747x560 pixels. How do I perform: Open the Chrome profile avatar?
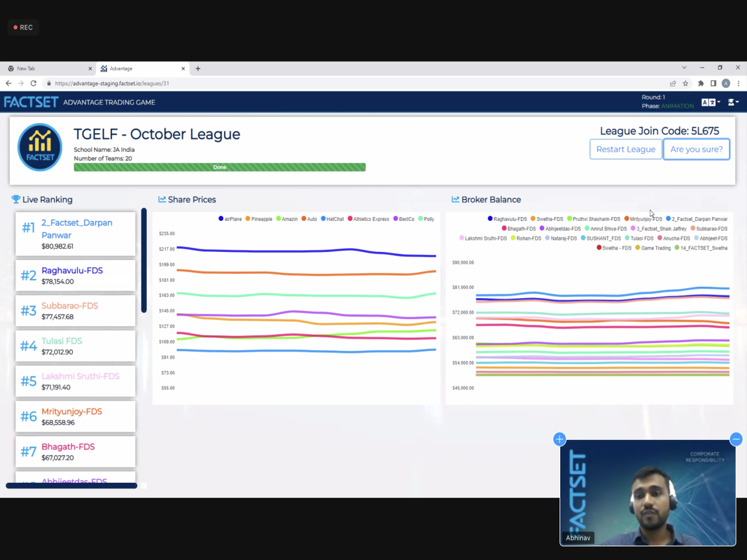[726, 83]
